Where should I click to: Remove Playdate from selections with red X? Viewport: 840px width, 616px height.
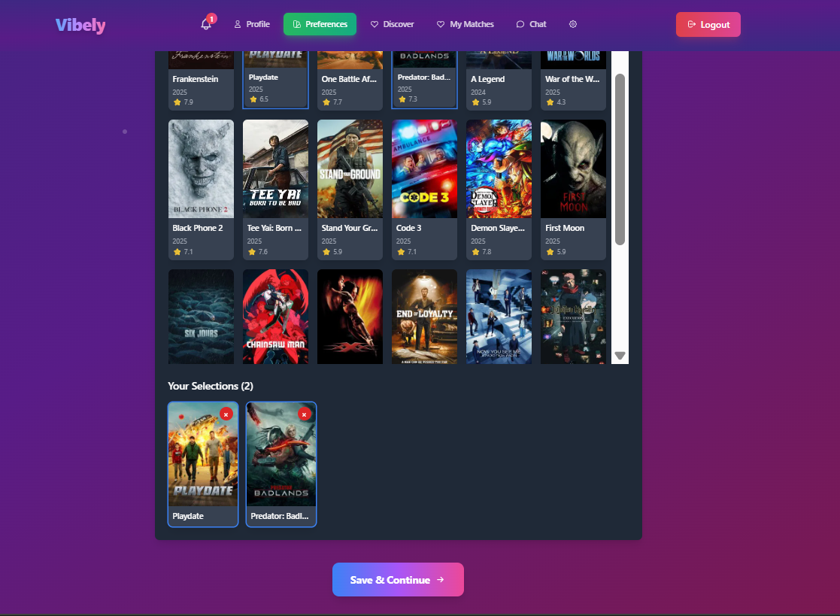click(226, 414)
